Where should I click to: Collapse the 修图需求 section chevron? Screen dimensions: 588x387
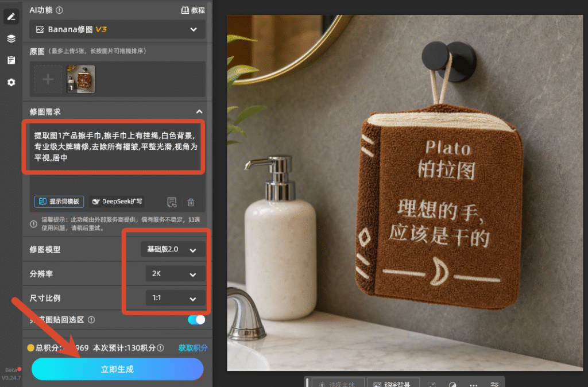[199, 111]
